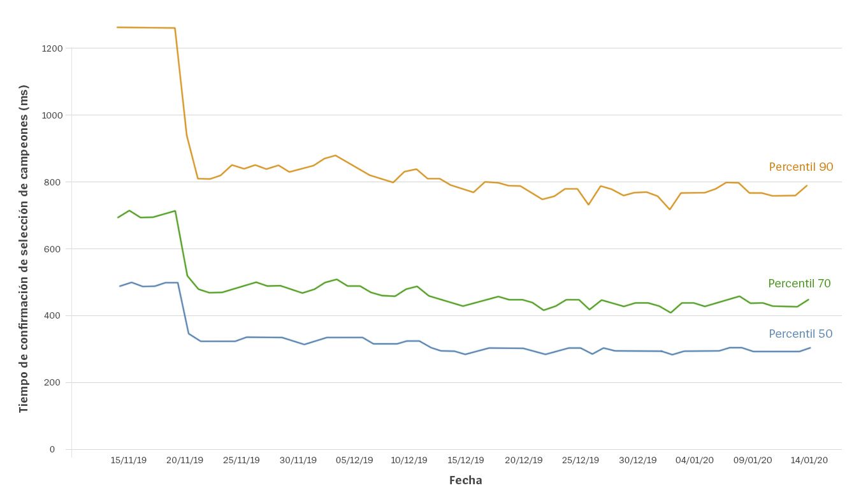Image resolution: width=868 pixels, height=497 pixels.
Task: Select the 10/12/19 date on the x-axis
Action: click(x=409, y=460)
